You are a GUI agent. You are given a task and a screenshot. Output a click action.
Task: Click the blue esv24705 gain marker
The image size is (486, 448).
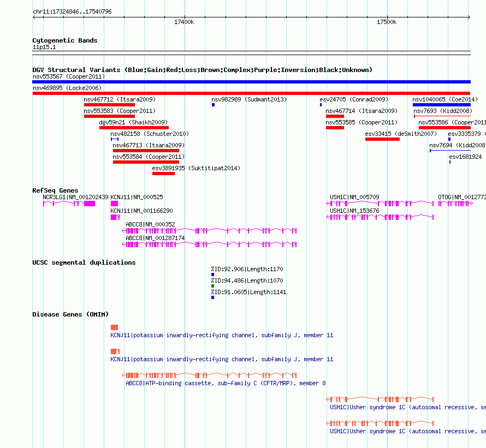321,105
